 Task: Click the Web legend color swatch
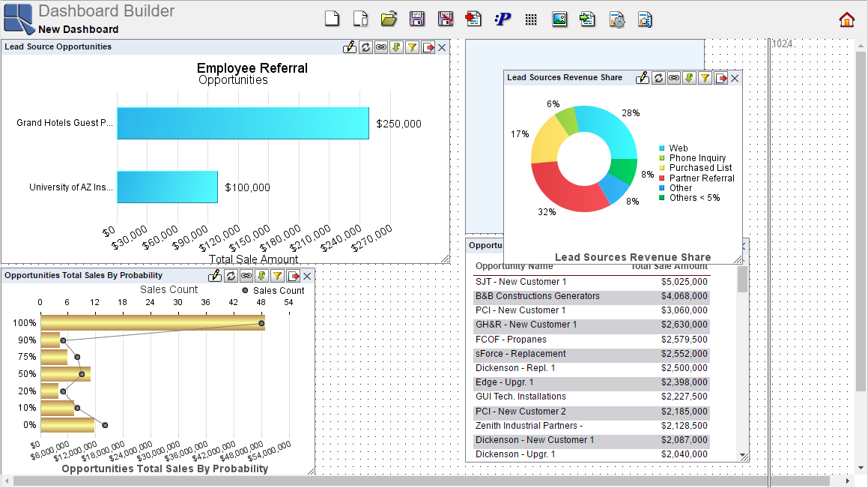click(x=661, y=148)
